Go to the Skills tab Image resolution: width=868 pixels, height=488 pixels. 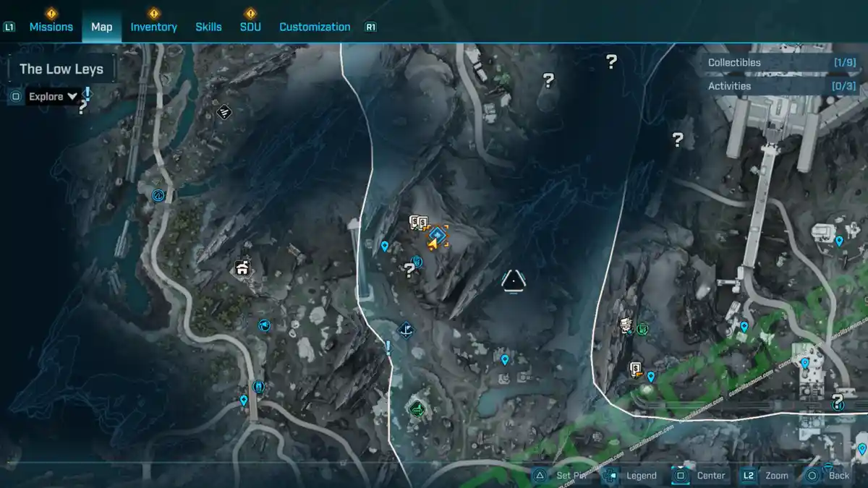point(208,27)
